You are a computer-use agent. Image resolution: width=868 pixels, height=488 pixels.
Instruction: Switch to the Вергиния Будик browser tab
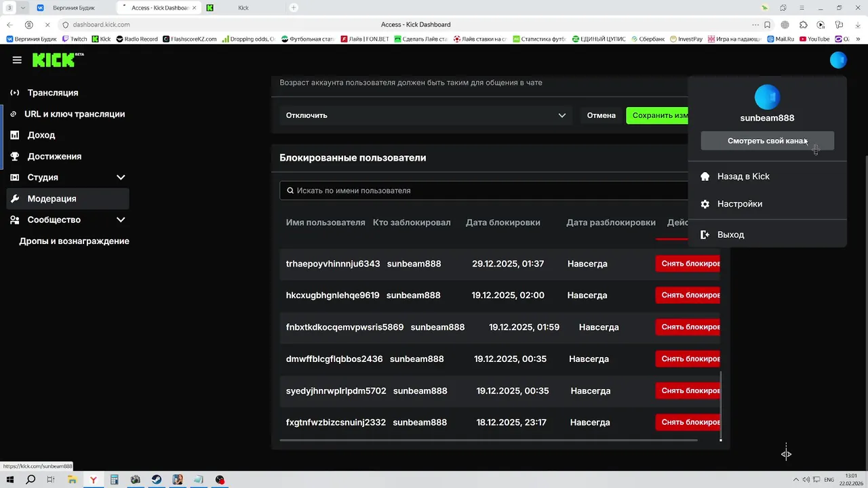73,7
